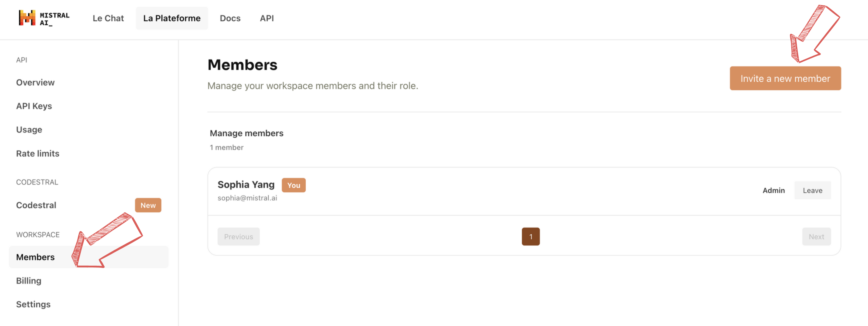This screenshot has height=326, width=868.
Task: Open the Codestral sidebar item
Action: click(36, 205)
